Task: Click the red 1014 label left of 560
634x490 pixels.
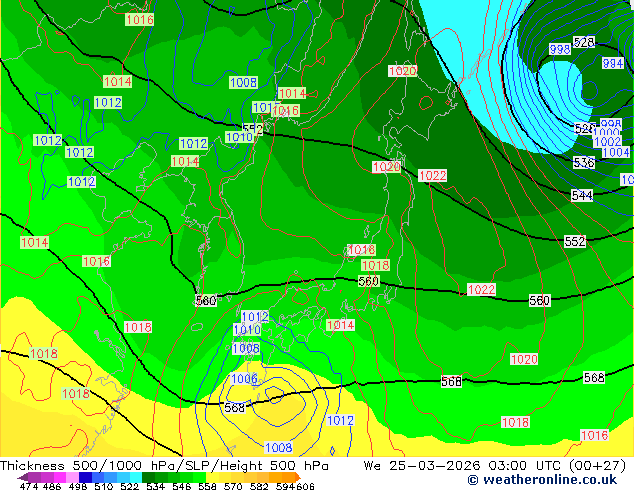Action: [340, 325]
